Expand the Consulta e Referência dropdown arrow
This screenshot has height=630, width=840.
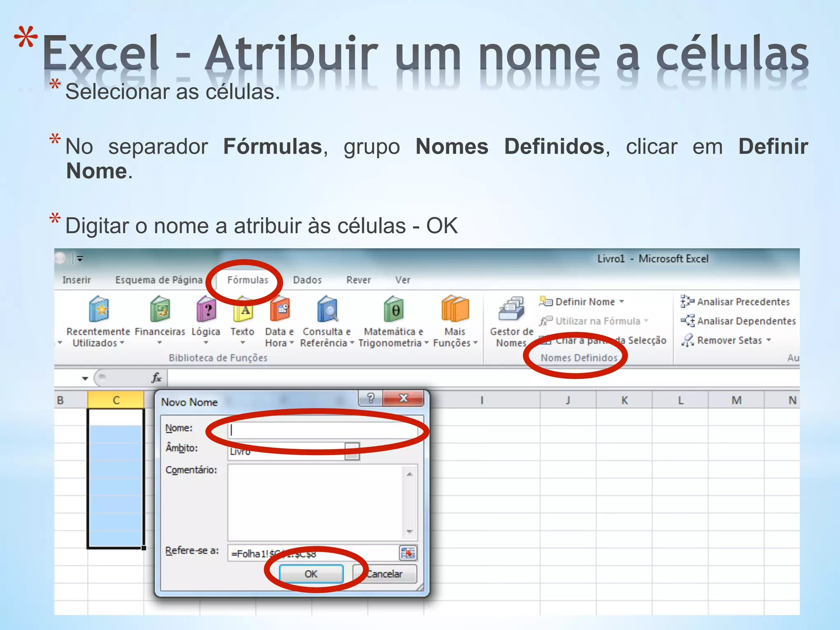352,343
